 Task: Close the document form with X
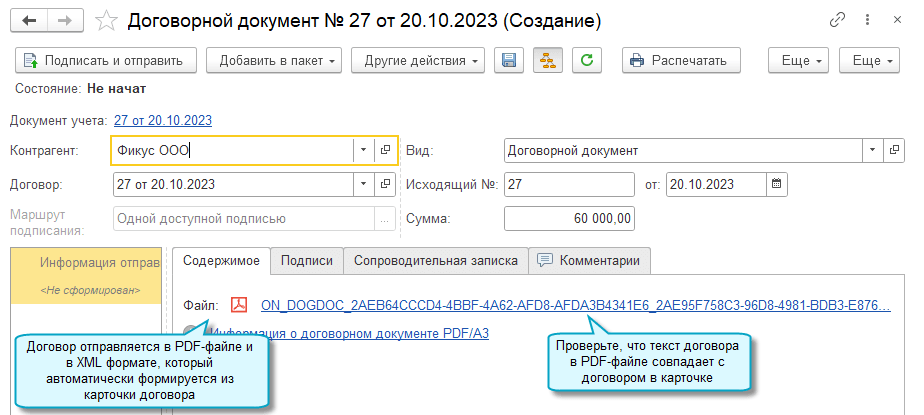[897, 20]
